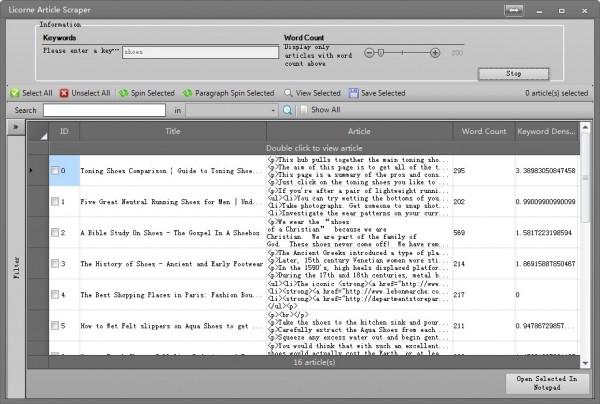
Task: Sort by the Title column header
Action: (173, 131)
